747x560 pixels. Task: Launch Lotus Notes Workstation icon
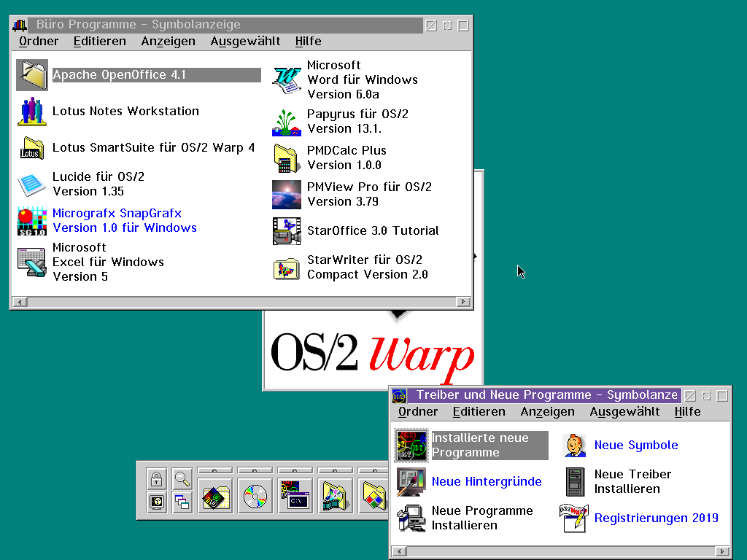32,112
